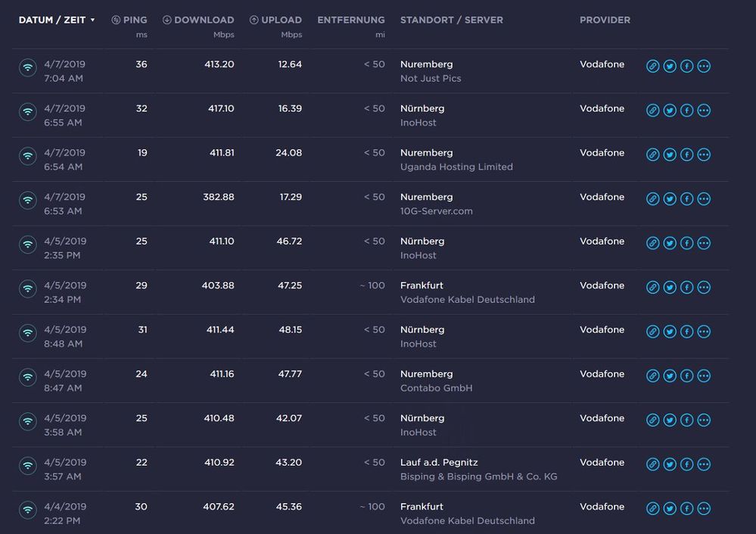Image resolution: width=756 pixels, height=534 pixels.
Task: Select the 4/5/2019 3:58 AM result row
Action: [303, 424]
